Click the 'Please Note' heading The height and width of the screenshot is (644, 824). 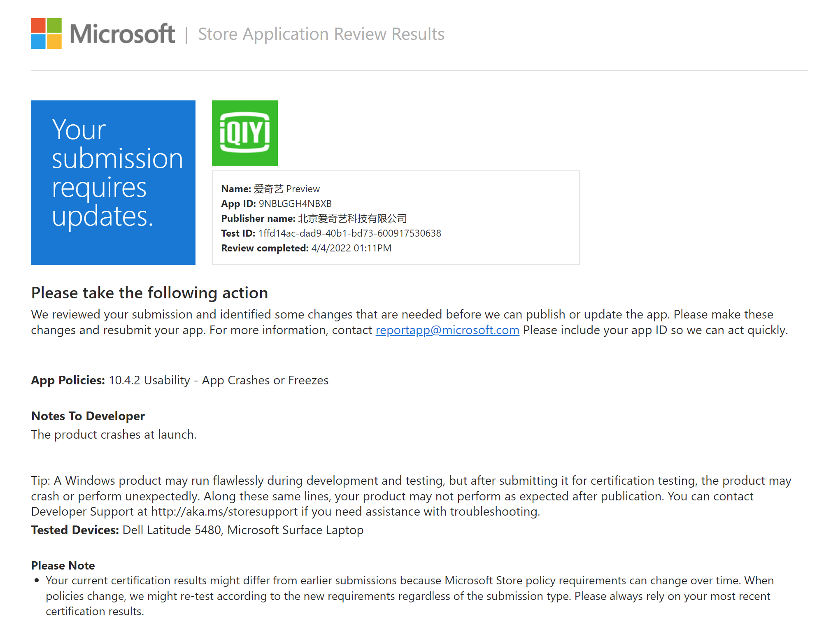click(63, 565)
